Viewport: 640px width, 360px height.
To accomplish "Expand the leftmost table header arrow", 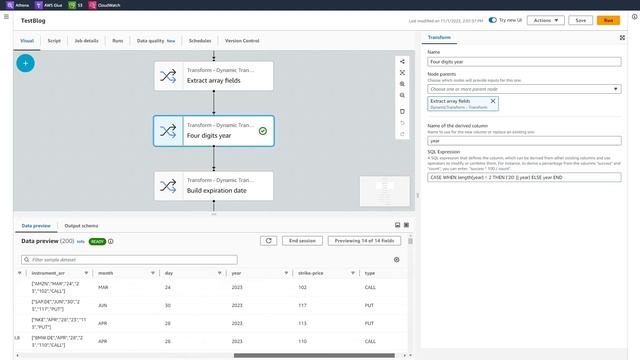I will [19, 273].
